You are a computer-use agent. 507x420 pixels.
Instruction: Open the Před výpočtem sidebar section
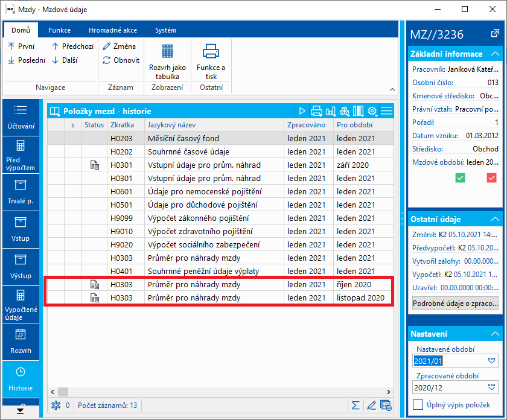pos(21,155)
